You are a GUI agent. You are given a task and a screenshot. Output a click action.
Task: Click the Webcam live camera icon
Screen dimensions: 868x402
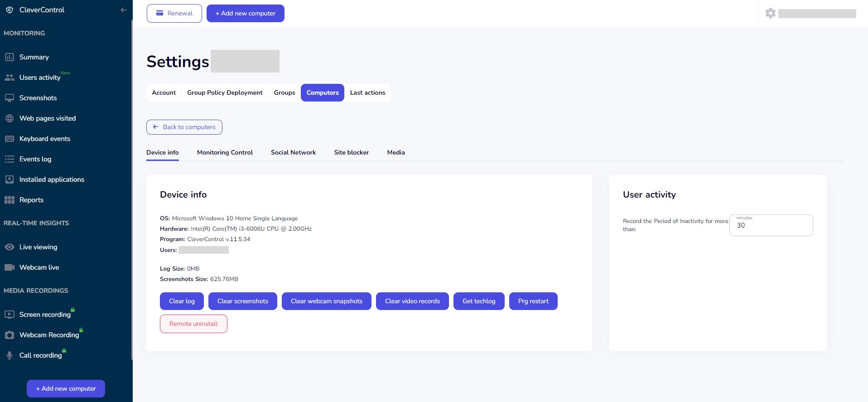10,267
